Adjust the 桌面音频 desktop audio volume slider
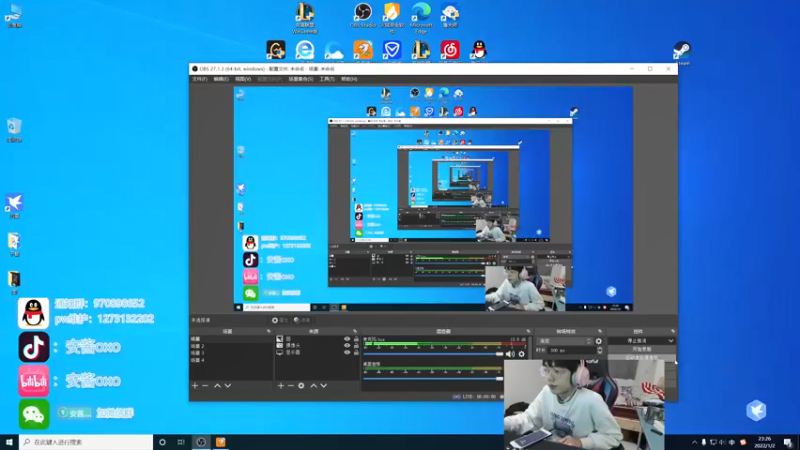This screenshot has width=800, height=450. [x=433, y=379]
